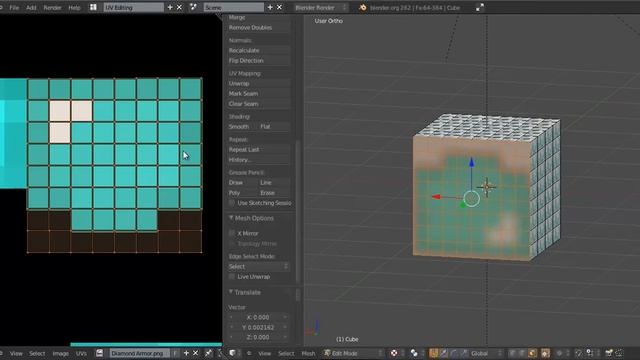Set shading to Flat
Image resolution: width=640 pixels, height=360 pixels.
(x=274, y=127)
